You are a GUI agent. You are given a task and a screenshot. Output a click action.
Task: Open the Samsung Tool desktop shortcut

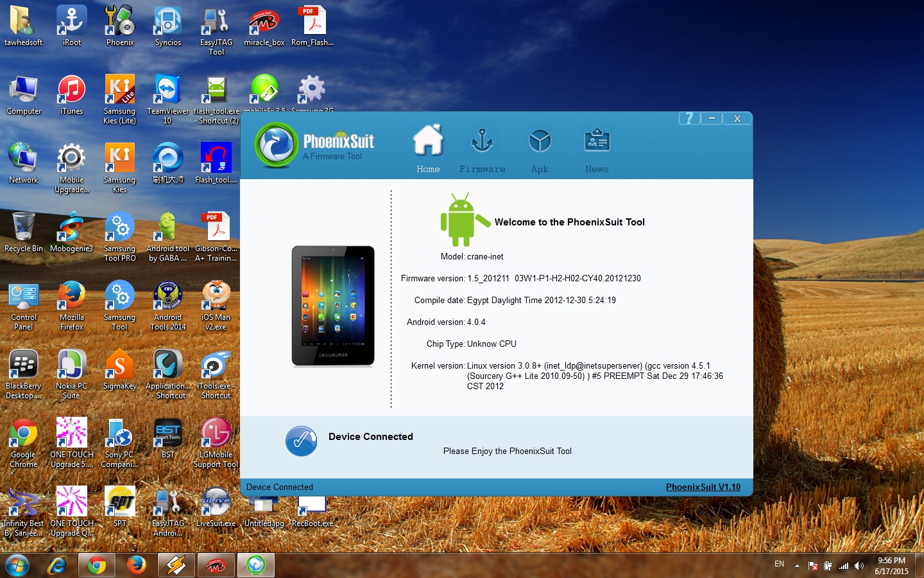point(120,306)
